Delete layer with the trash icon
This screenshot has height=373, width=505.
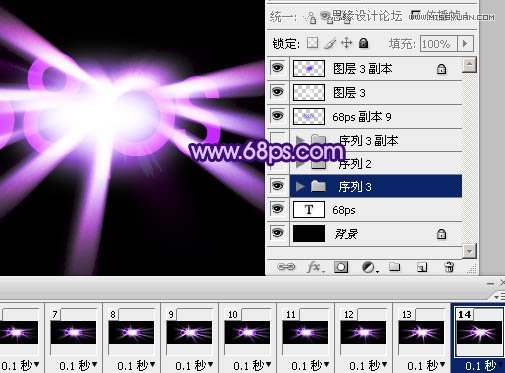449,267
